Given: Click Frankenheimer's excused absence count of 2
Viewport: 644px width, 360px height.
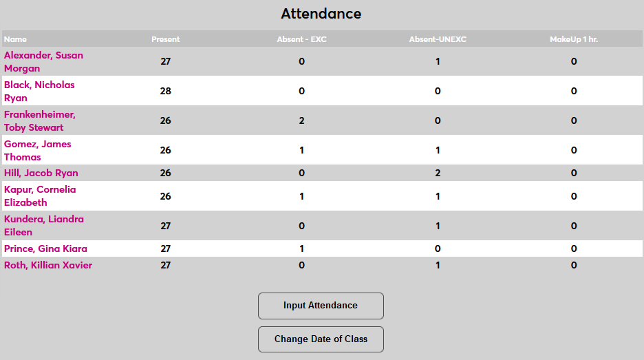Looking at the screenshot, I should point(301,121).
